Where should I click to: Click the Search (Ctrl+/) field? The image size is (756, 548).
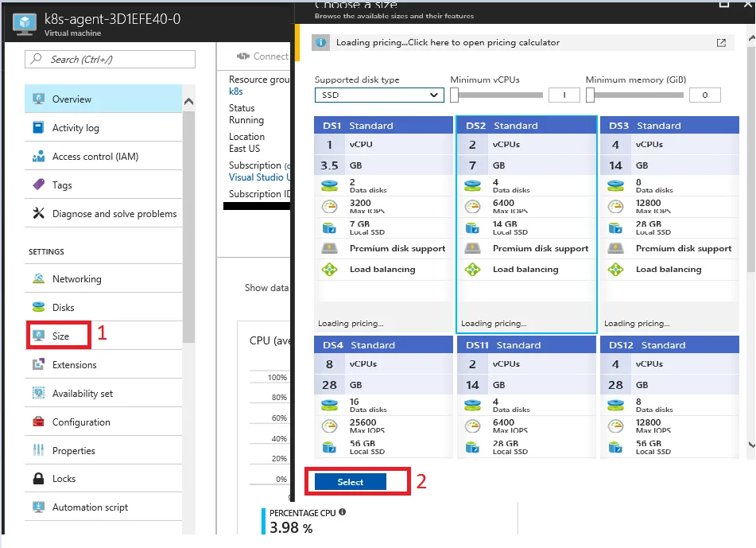pos(110,59)
